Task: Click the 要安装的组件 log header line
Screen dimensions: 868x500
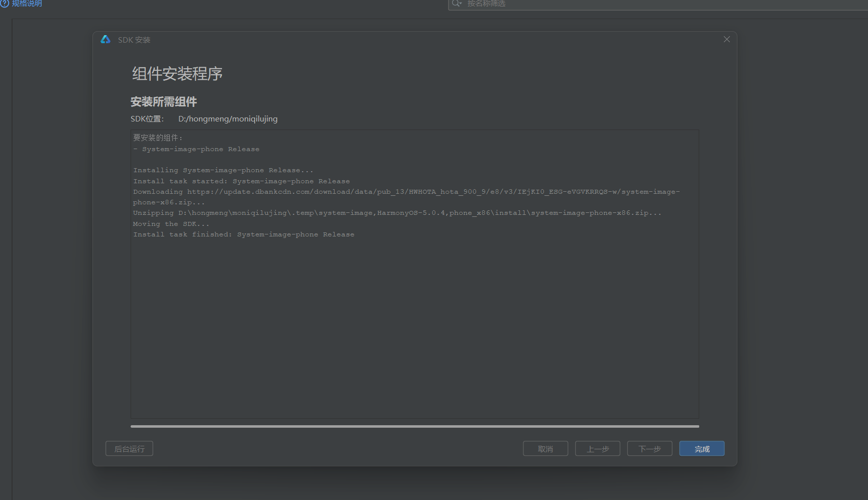Action: [158, 138]
